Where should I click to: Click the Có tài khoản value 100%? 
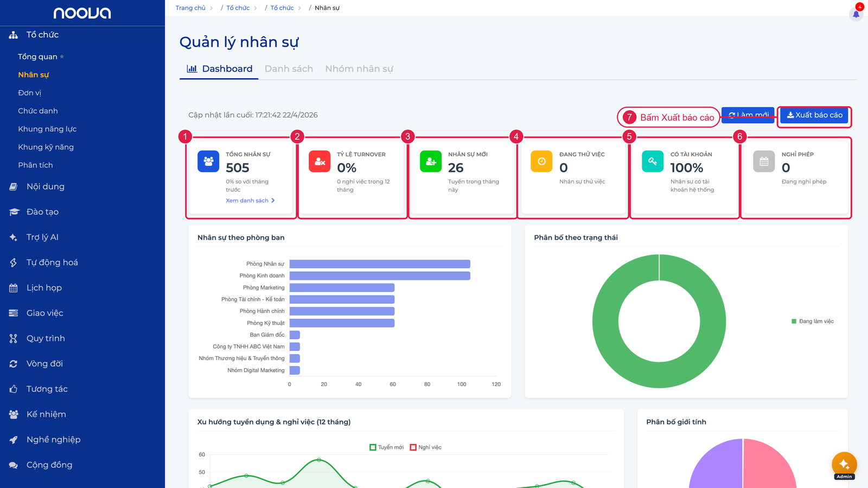pyautogui.click(x=687, y=168)
